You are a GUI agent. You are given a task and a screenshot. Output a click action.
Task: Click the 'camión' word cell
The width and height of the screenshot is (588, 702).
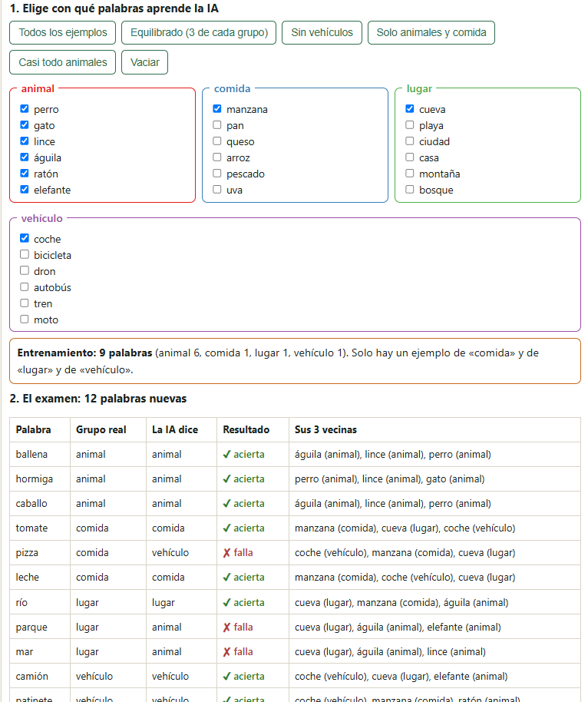(40, 677)
